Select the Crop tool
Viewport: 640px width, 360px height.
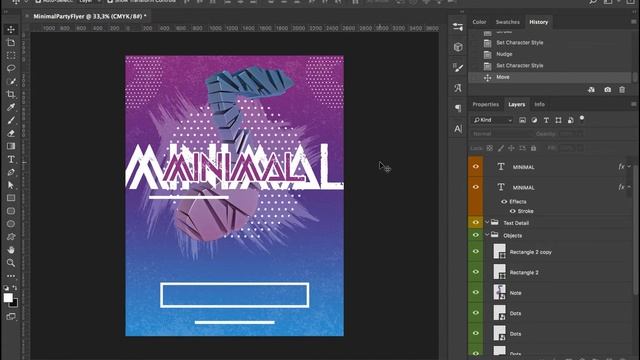11,94
